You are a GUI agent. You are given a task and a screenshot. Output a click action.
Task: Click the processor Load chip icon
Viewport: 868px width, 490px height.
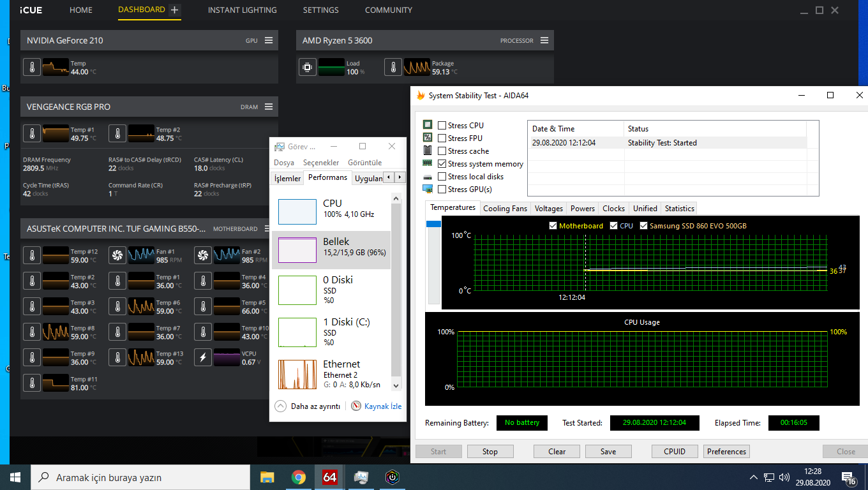click(308, 68)
